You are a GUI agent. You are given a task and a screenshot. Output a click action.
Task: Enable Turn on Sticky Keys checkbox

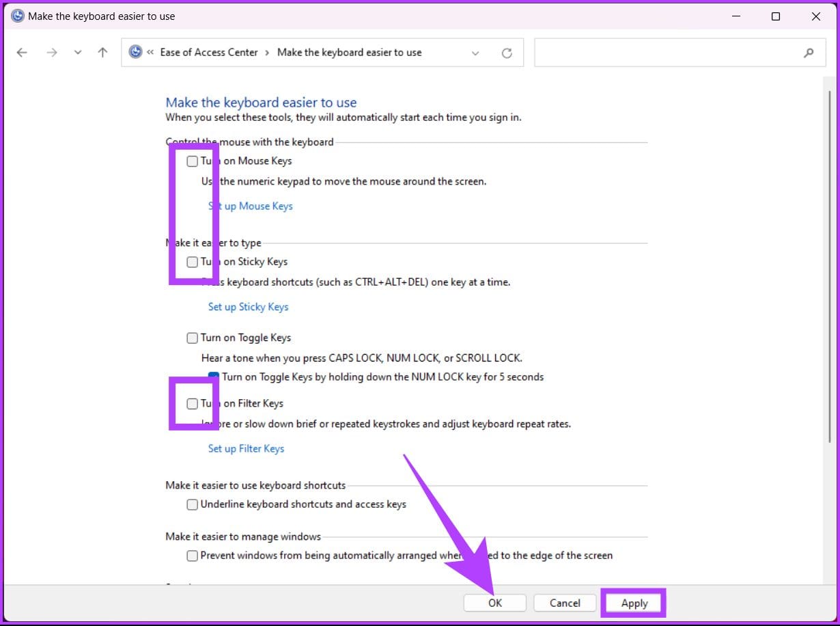[x=193, y=262]
